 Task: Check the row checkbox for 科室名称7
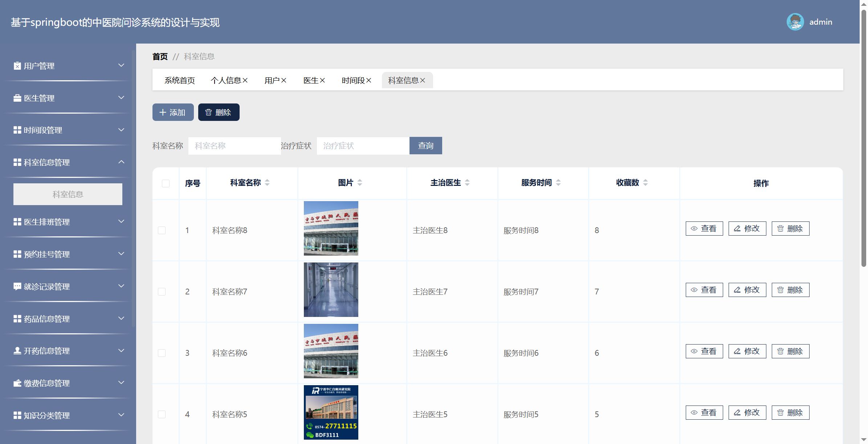pos(162,292)
